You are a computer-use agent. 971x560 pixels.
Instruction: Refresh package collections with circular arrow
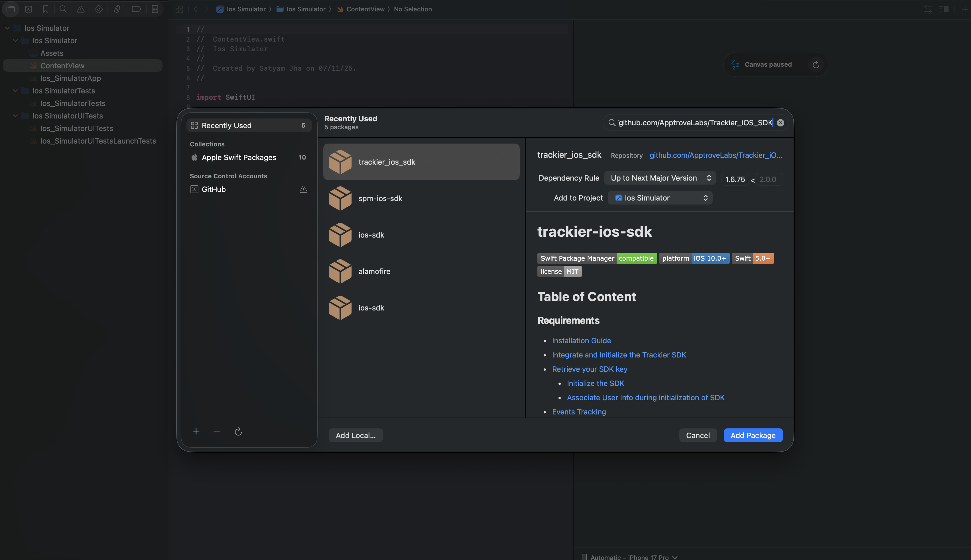point(238,432)
